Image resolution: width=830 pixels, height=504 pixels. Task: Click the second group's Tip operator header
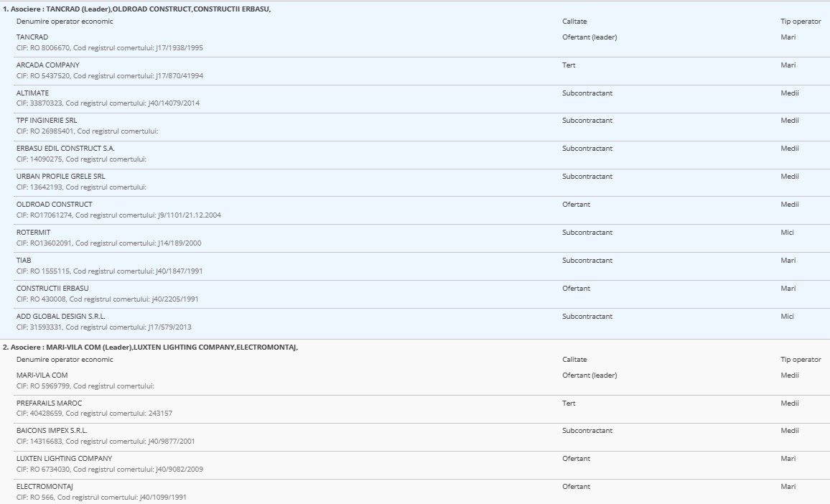coord(801,360)
